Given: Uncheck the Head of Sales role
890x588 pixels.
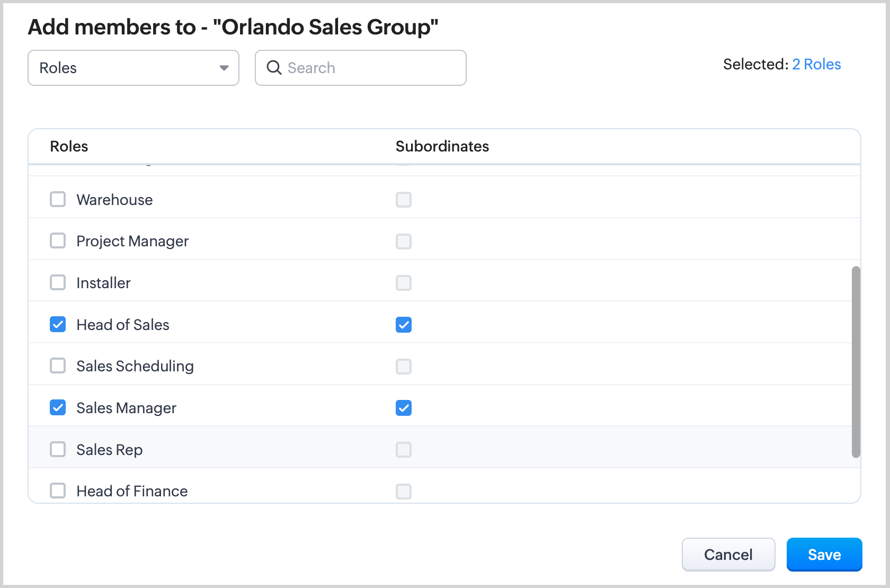Looking at the screenshot, I should click(x=58, y=324).
